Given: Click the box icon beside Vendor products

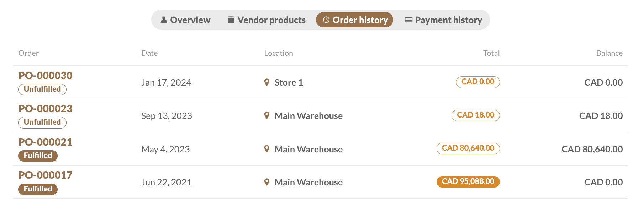Looking at the screenshot, I should pos(231,20).
